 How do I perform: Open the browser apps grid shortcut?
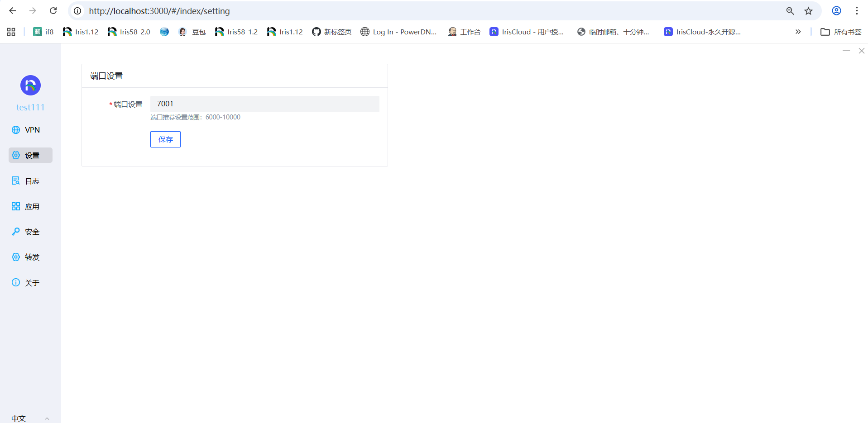point(11,32)
